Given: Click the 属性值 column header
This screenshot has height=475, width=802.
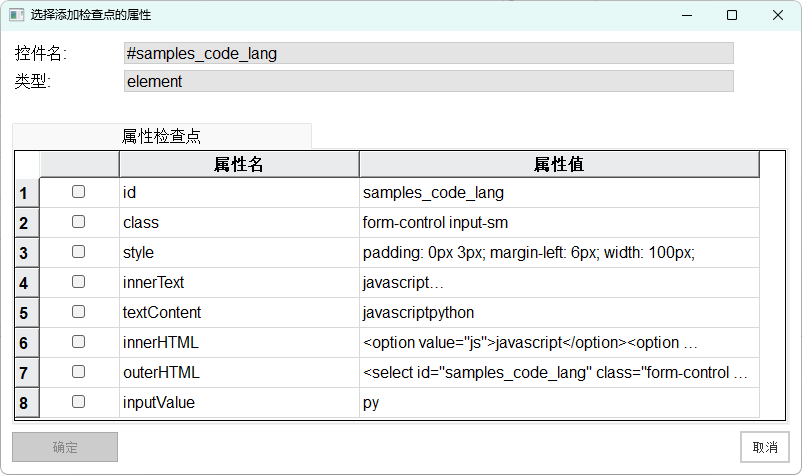Looking at the screenshot, I should 559,164.
